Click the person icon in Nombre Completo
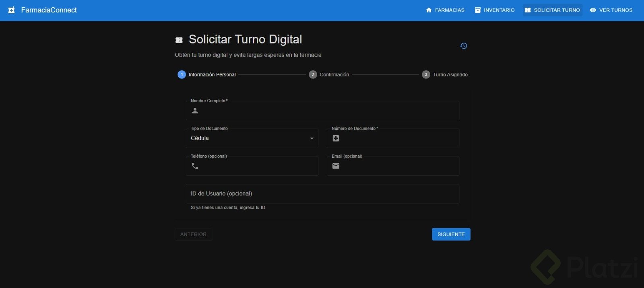The height and width of the screenshot is (288, 644). 195,111
